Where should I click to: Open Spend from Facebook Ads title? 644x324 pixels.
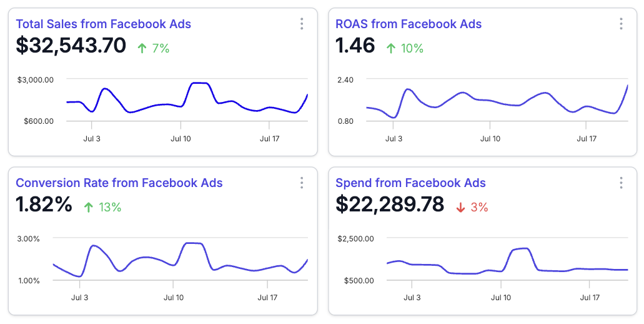(x=410, y=183)
